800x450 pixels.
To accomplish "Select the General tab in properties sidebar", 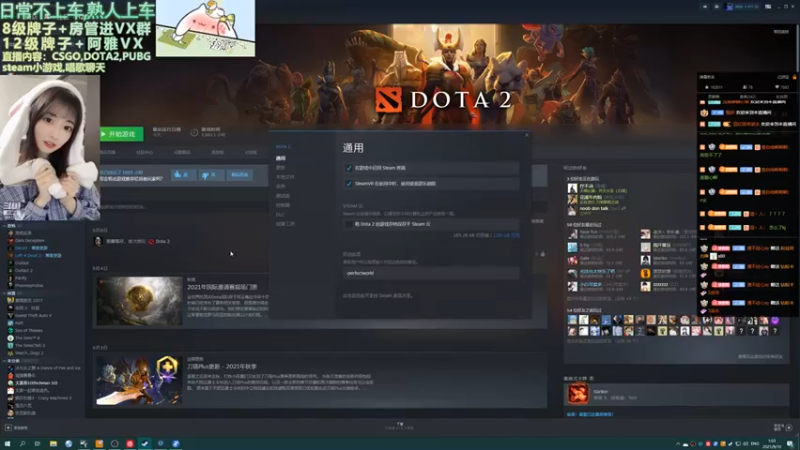I will coord(281,158).
